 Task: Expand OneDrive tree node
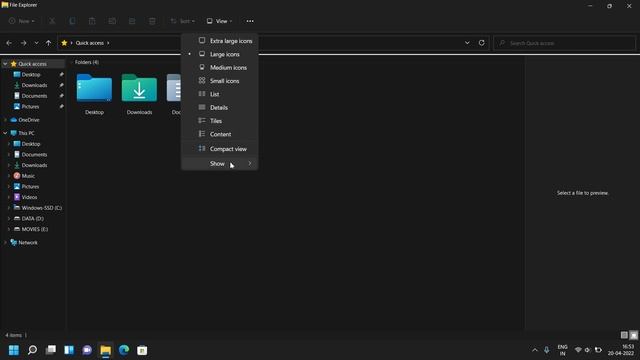(5, 120)
